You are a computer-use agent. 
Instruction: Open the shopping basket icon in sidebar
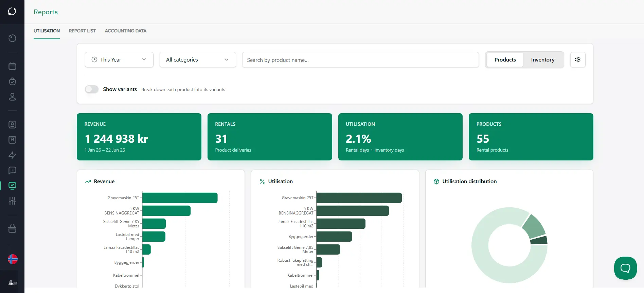[12, 229]
